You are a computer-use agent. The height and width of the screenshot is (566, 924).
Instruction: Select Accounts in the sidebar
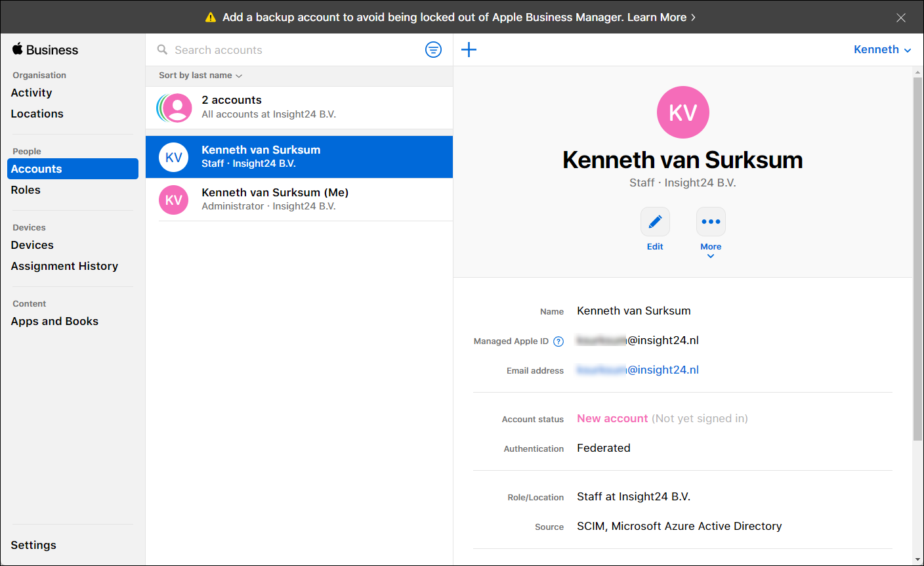[73, 169]
